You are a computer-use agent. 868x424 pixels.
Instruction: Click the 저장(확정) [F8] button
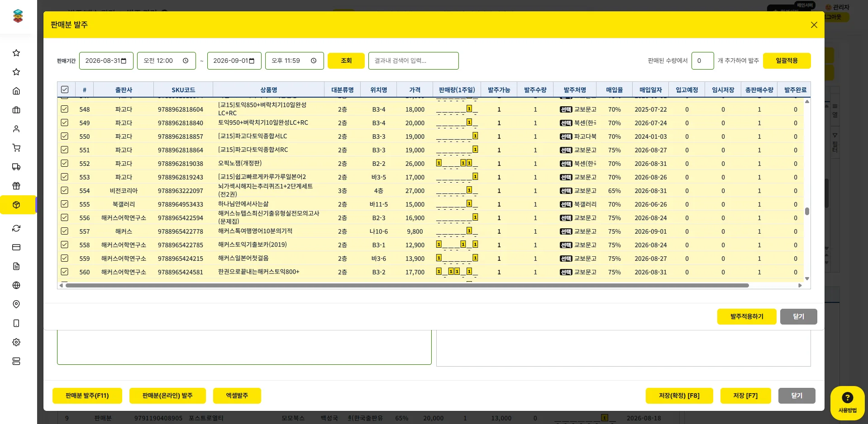coord(679,396)
